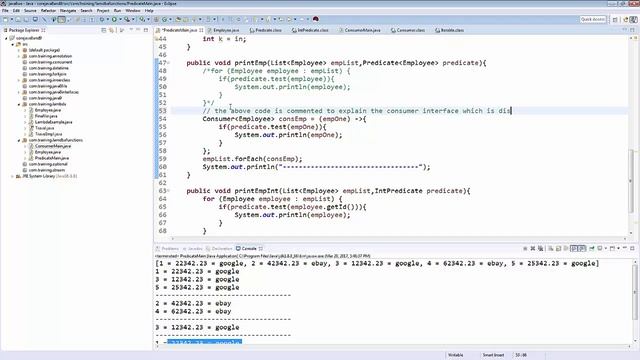Image resolution: width=640 pixels, height=360 pixels.
Task: Open the Run button dropdown arrow
Action: (x=120, y=19)
